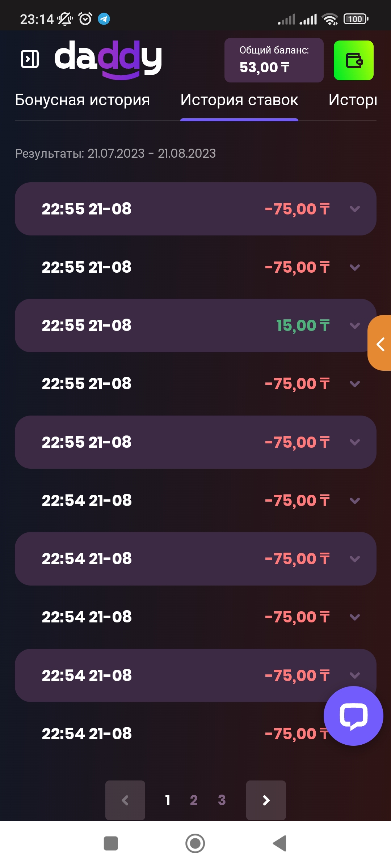
Task: Go to previous page of results
Action: pos(125,800)
